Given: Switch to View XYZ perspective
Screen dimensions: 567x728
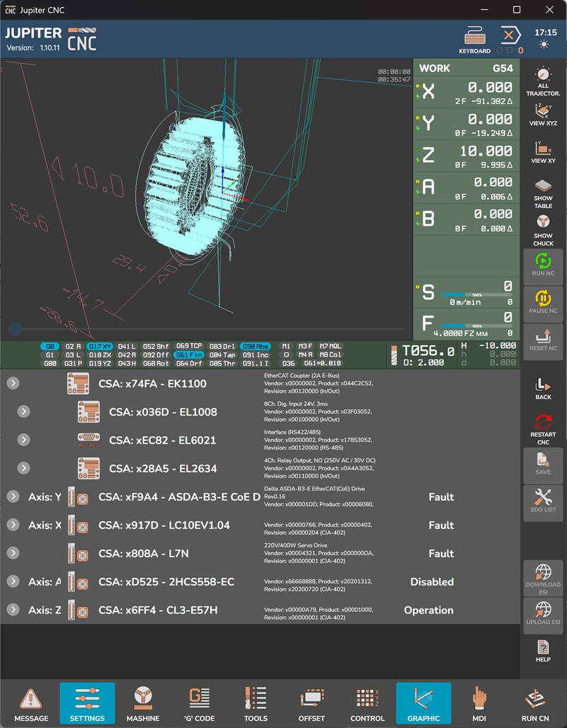Looking at the screenshot, I should pos(543,115).
